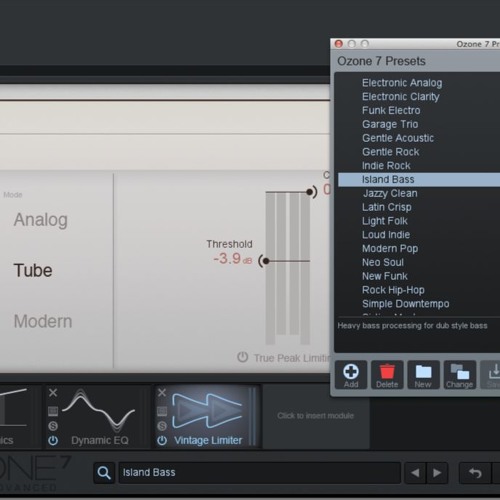
Task: Choose Gentle Acoustic preset
Action: [398, 138]
